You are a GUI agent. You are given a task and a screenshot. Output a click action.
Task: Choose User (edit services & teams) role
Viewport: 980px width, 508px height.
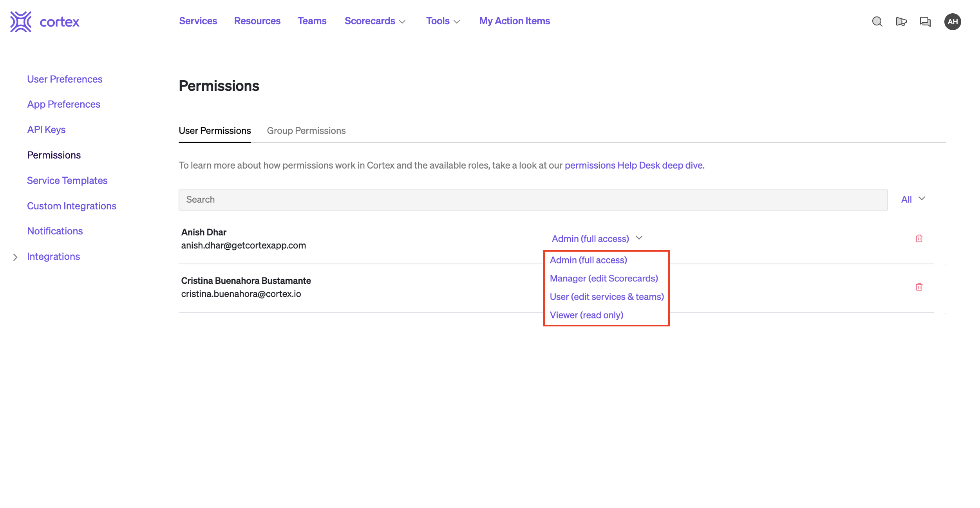tap(607, 297)
